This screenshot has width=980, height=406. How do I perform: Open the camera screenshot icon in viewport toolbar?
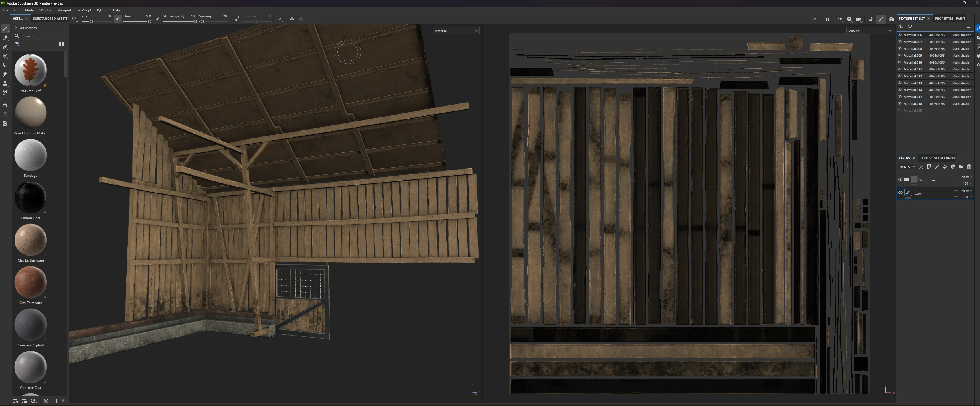(x=891, y=19)
